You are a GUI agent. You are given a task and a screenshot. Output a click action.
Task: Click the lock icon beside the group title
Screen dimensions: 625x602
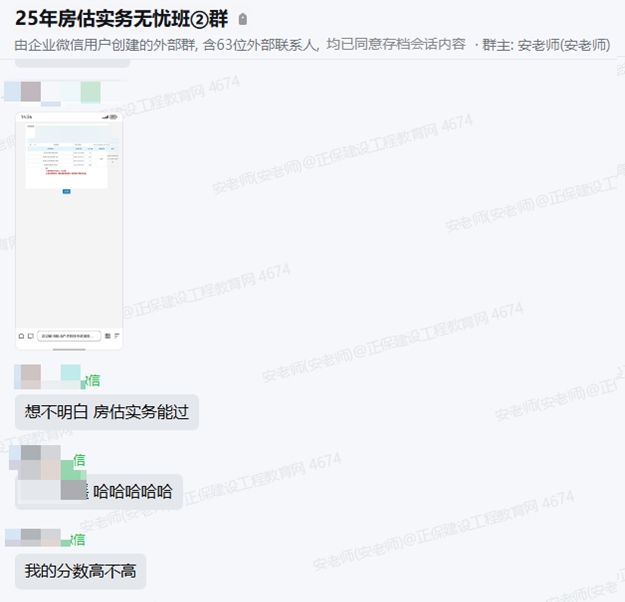[x=243, y=20]
